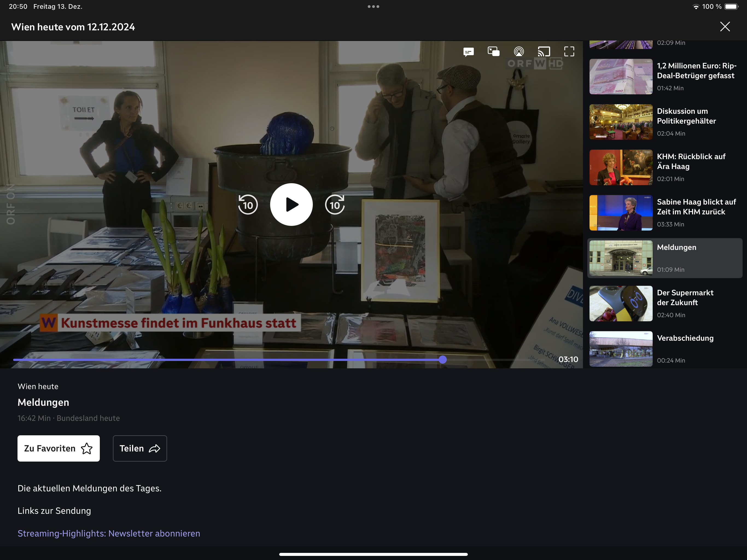Select Sabine Haag blickt zurück segment
This screenshot has height=560, width=747.
(664, 213)
